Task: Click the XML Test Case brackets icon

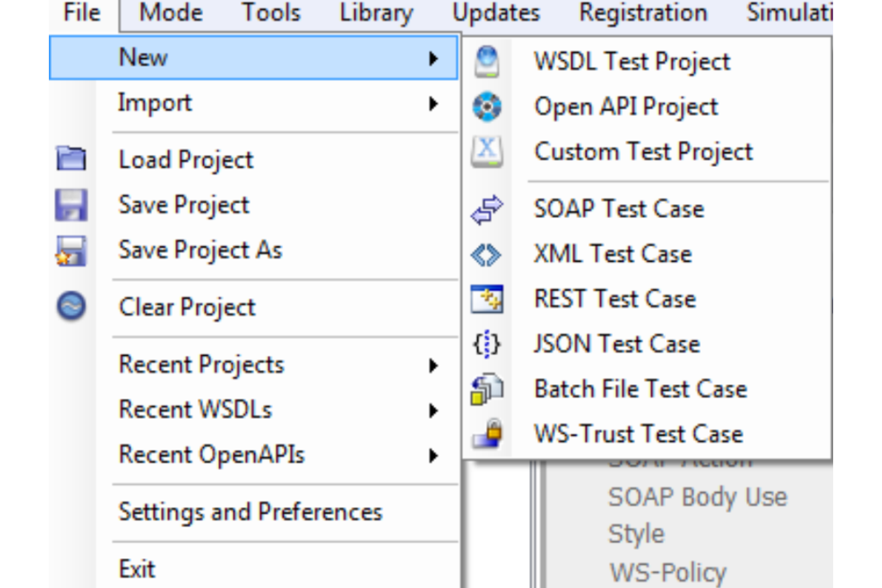Action: point(486,255)
